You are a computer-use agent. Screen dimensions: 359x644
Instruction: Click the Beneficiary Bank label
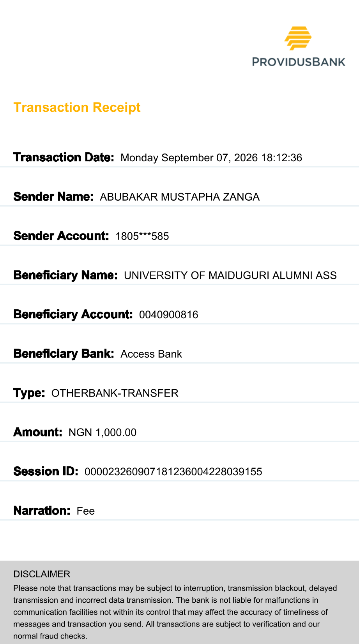(x=64, y=354)
